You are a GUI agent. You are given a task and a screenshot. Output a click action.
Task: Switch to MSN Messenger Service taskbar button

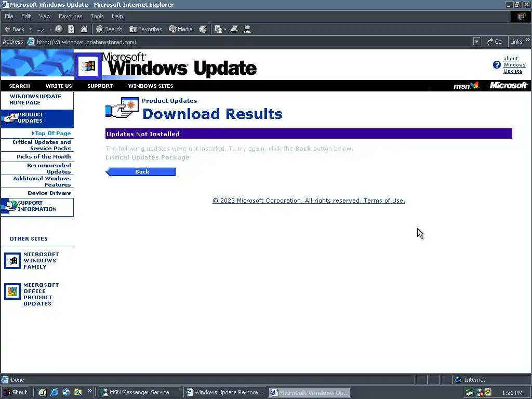[x=140, y=393]
